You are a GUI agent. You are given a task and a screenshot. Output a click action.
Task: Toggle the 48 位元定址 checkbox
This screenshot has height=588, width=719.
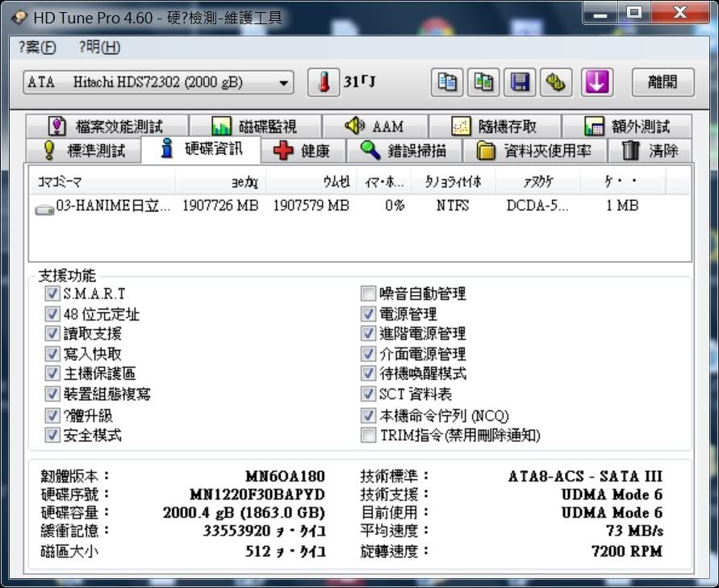pos(52,314)
